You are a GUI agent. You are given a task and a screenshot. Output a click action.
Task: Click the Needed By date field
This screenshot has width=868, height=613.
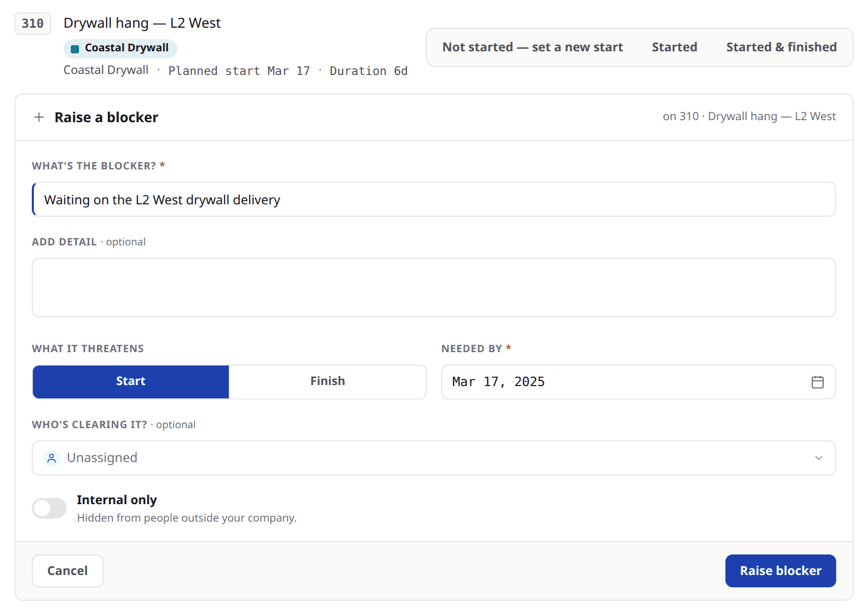click(639, 382)
